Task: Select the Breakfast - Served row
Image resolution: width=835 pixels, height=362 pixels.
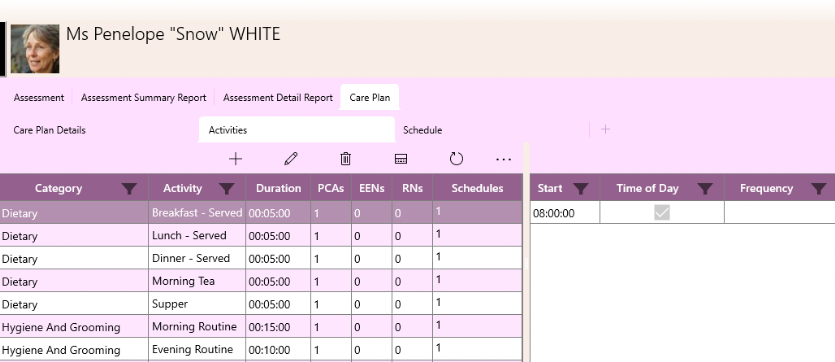Action: (x=261, y=213)
